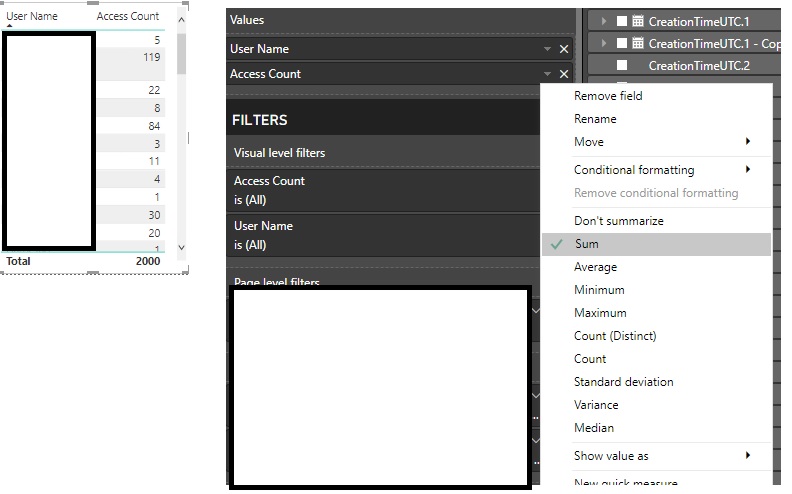Click the CreationTimeUTC.1 calendar table icon
Viewport: 792px width, 494px height.
tap(638, 21)
